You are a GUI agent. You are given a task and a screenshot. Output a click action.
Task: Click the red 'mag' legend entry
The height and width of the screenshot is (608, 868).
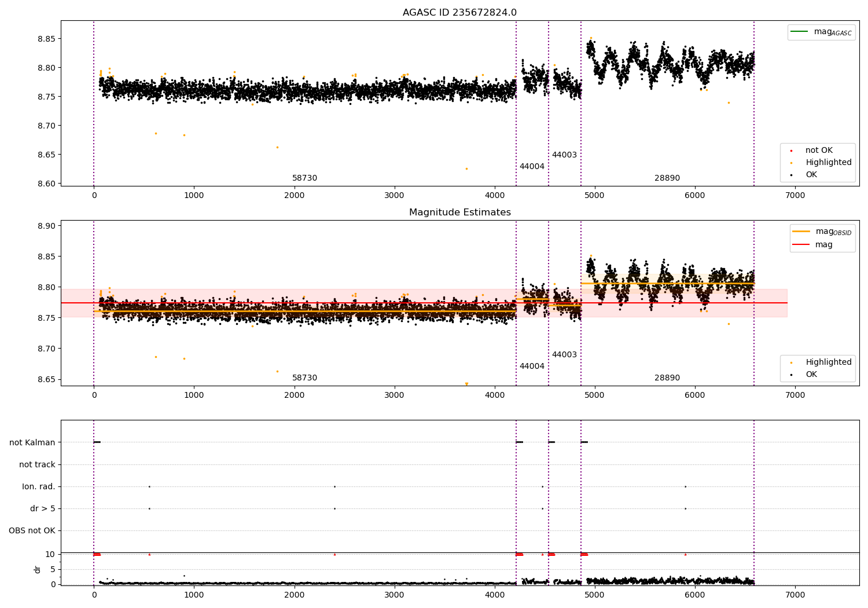[x=813, y=245]
